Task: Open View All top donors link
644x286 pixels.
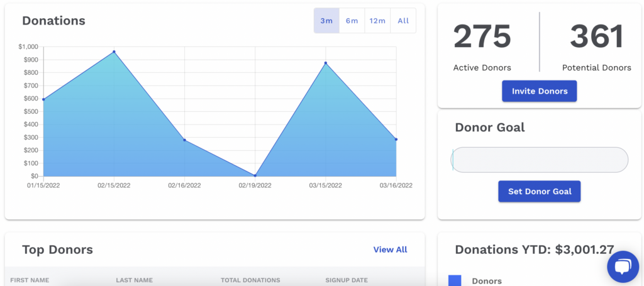Action: pos(390,250)
